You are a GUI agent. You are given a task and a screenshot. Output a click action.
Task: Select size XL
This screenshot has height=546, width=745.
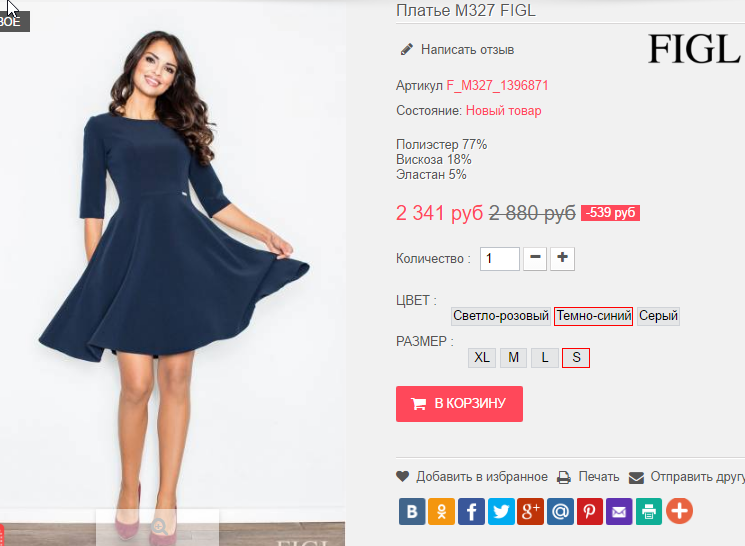click(482, 357)
